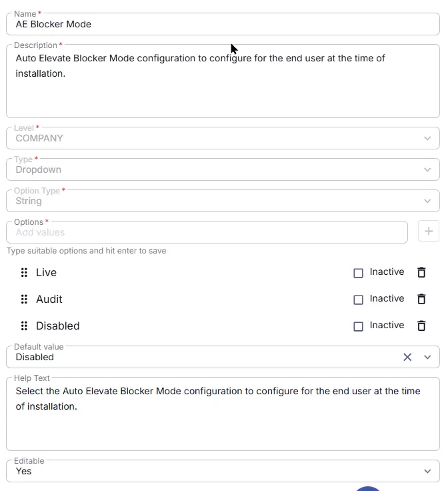Mark Disabled option as Inactive
This screenshot has width=448, height=491.
[358, 327]
